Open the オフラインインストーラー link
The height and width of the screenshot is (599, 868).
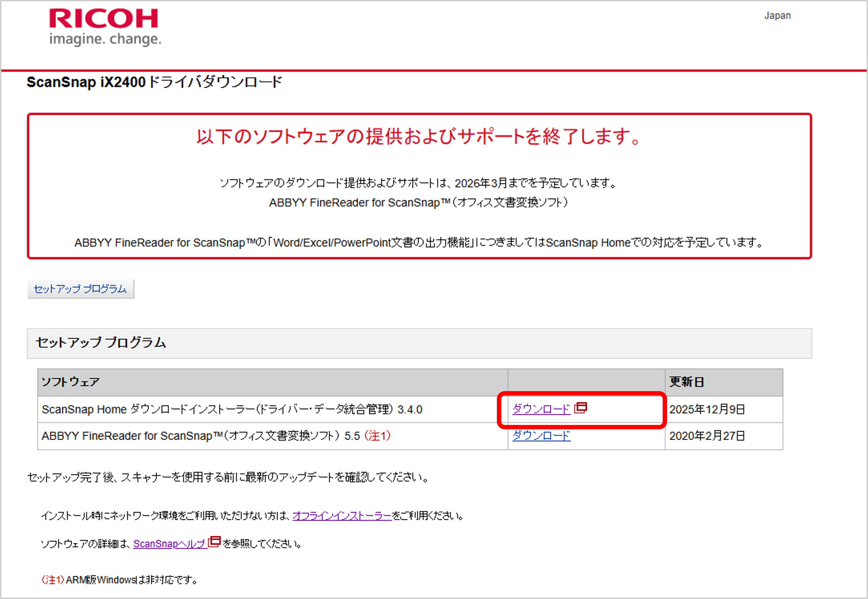(342, 516)
